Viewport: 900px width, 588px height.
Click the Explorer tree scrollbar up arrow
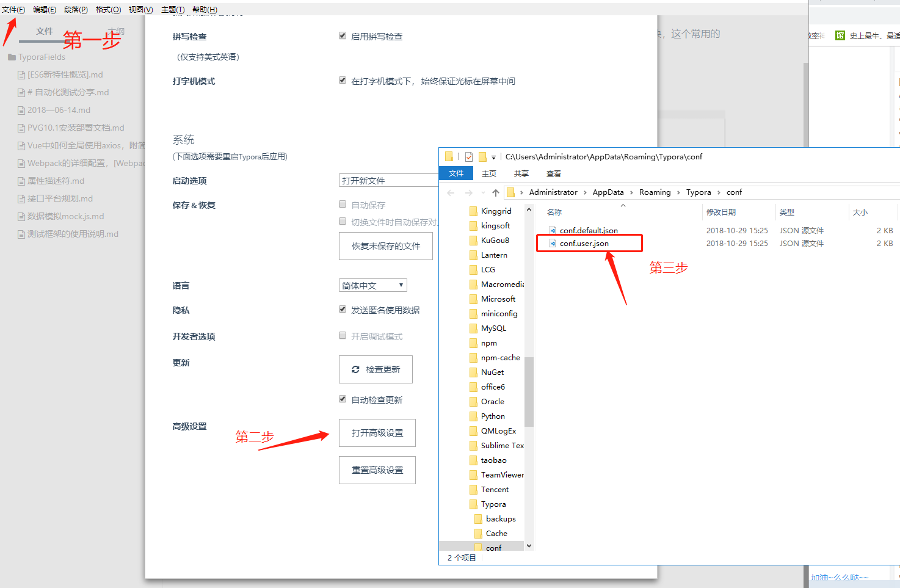(529, 209)
